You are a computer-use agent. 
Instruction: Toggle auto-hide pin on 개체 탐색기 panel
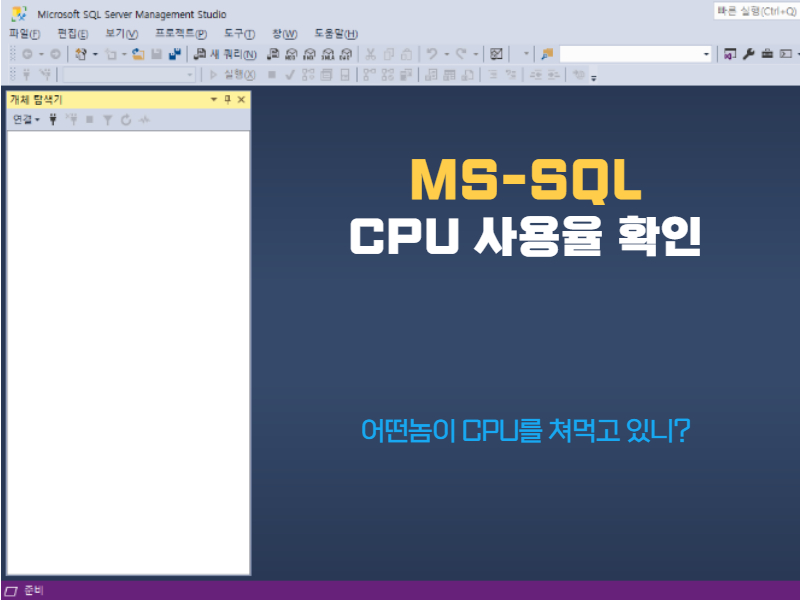228,99
